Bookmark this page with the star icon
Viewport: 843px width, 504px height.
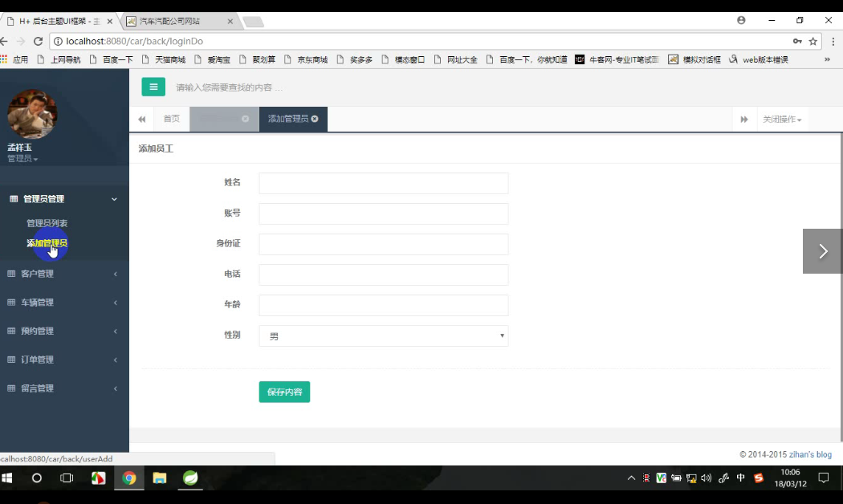coord(812,42)
